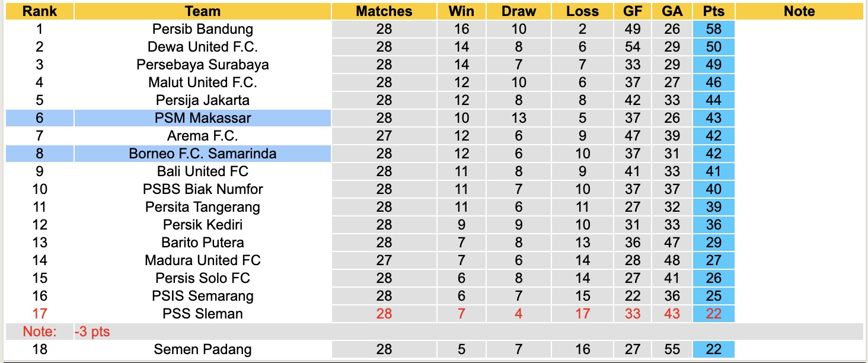Image resolution: width=868 pixels, height=363 pixels.
Task: Click PSS Sleman's red 22 points cell
Action: tap(713, 314)
